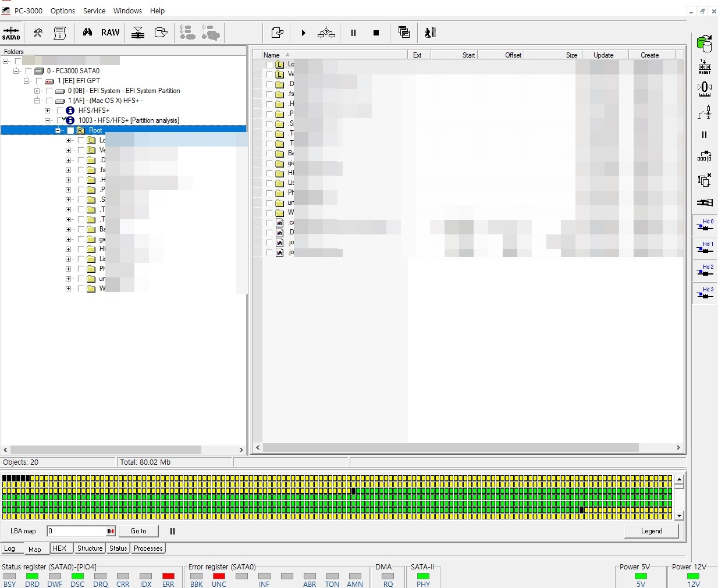Open the drive info scroll icon

pyautogui.click(x=60, y=33)
